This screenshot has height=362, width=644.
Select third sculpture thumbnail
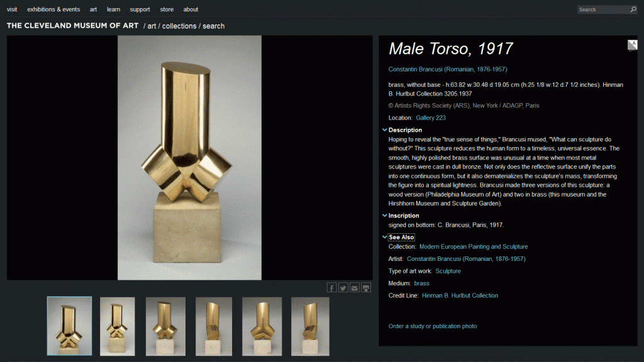165,326
